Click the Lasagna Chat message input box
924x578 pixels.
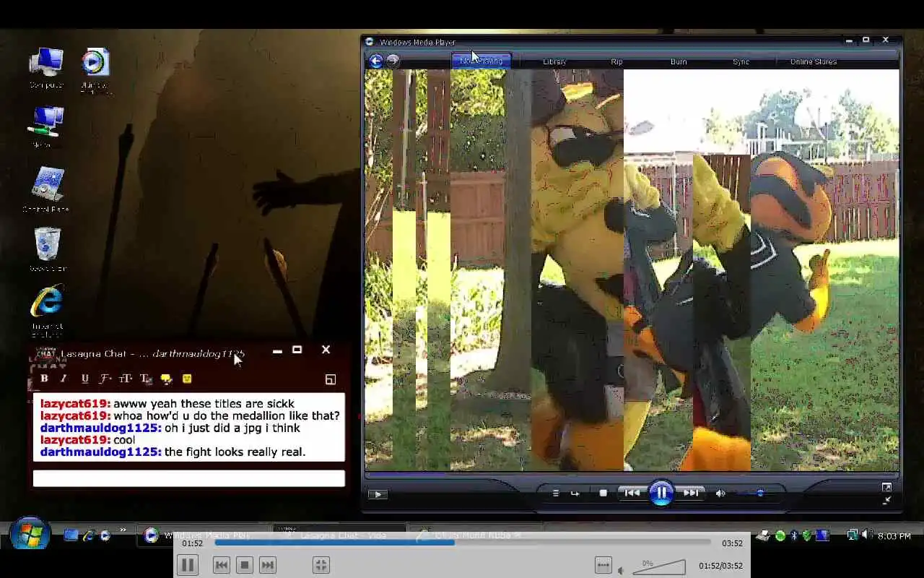(x=189, y=478)
